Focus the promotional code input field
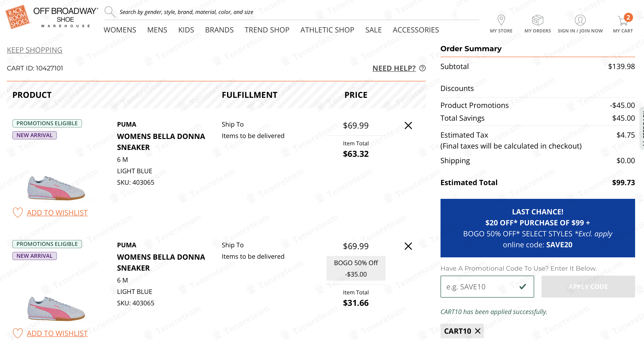 pos(480,286)
